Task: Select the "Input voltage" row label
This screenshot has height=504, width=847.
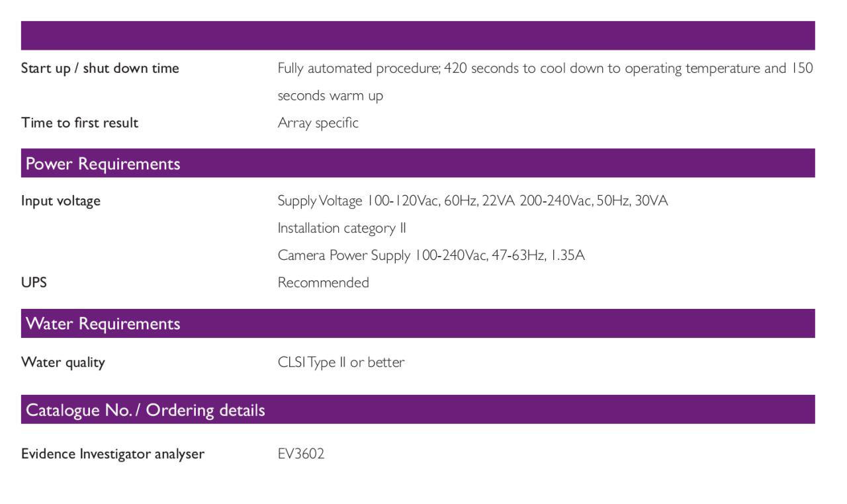Action: [x=61, y=200]
